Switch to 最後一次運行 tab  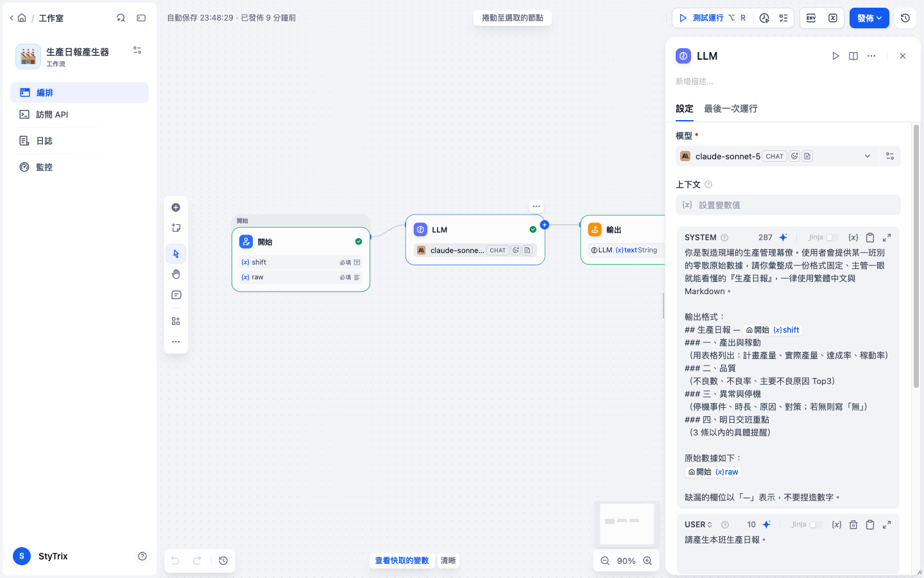point(731,109)
